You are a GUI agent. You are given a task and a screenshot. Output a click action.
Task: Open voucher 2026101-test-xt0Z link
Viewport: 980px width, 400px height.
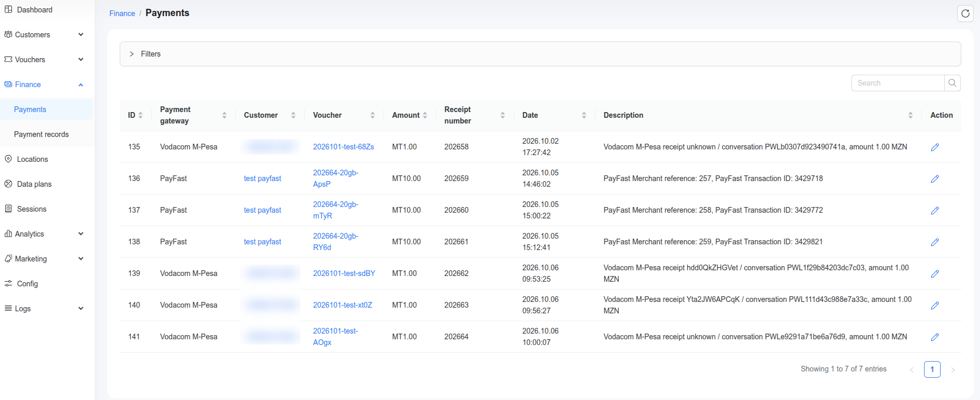[343, 305]
